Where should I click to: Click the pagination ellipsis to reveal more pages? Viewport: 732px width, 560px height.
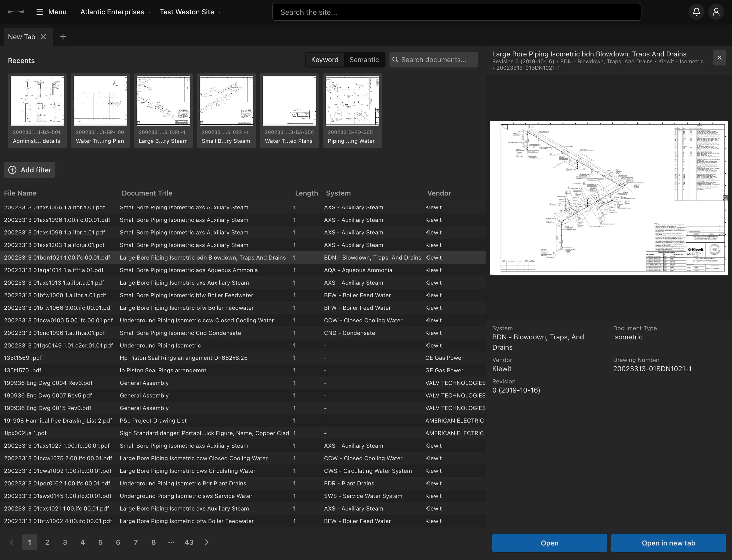pyautogui.click(x=171, y=542)
